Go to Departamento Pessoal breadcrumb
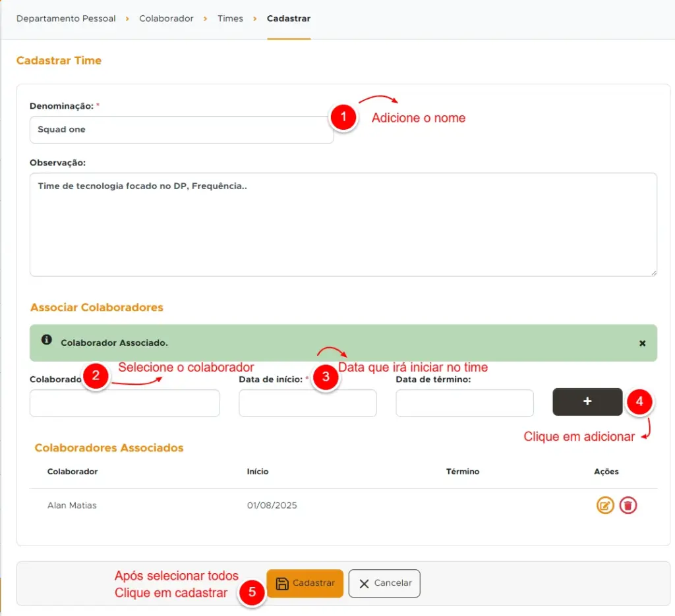Screen dimensions: 675x616 click(x=66, y=18)
